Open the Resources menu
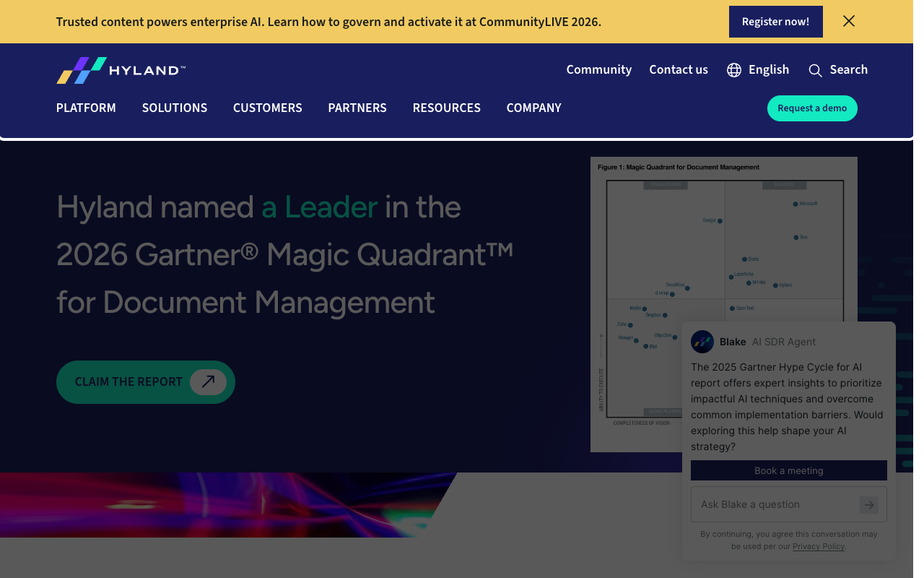The width and height of the screenshot is (924, 578). (x=447, y=108)
